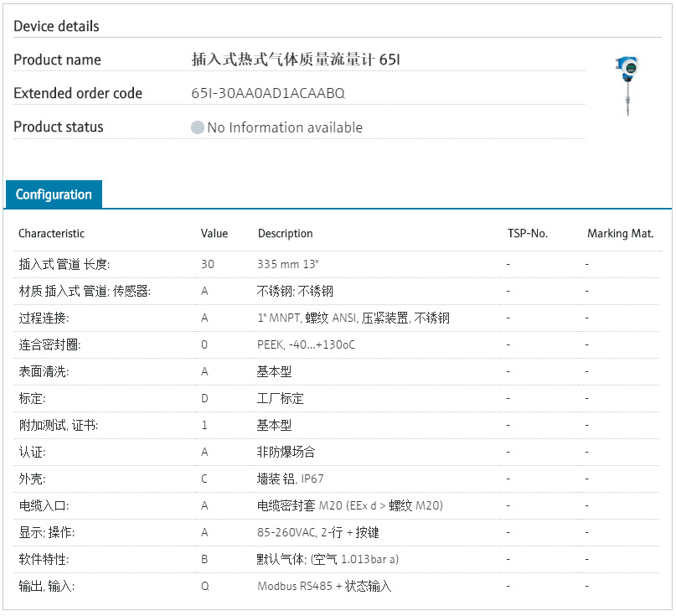Click description '非防爆场合'
Image resolution: width=676 pixels, height=616 pixels.
click(286, 452)
